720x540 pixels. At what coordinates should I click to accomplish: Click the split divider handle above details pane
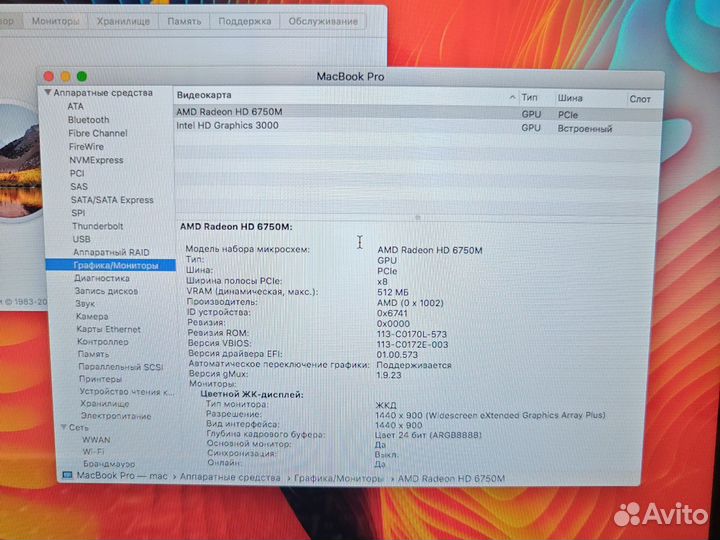click(x=417, y=218)
